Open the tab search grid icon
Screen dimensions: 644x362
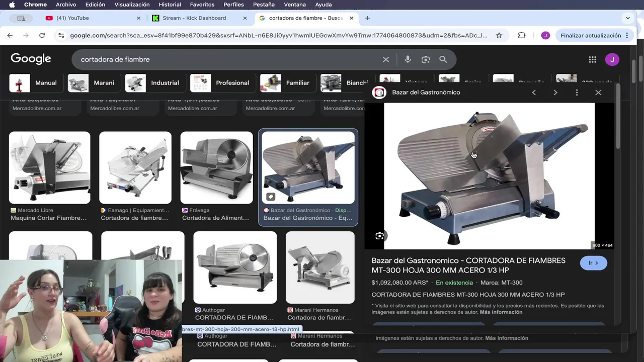pos(21,18)
